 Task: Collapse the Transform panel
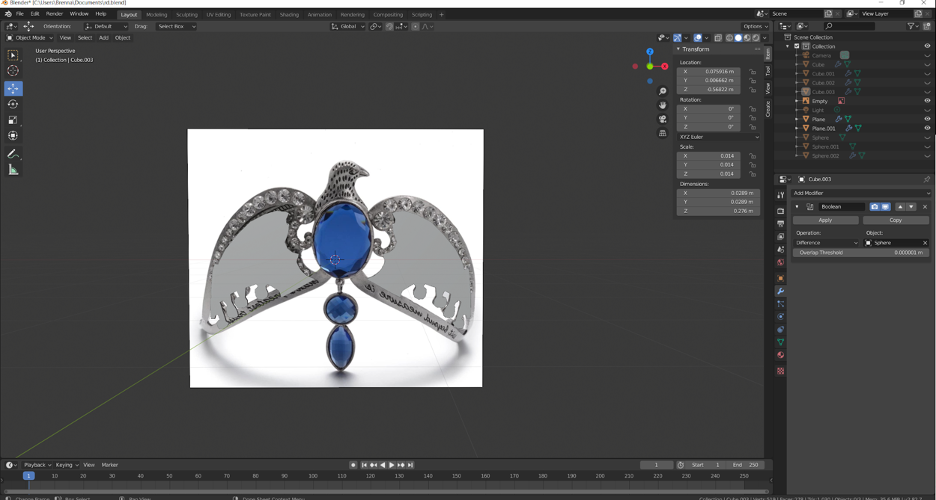coord(679,50)
